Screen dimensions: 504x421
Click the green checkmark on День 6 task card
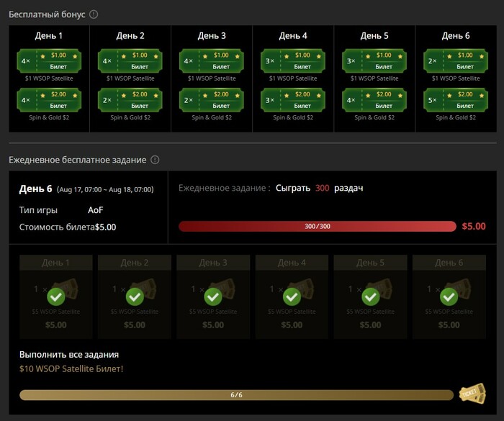coord(449,296)
